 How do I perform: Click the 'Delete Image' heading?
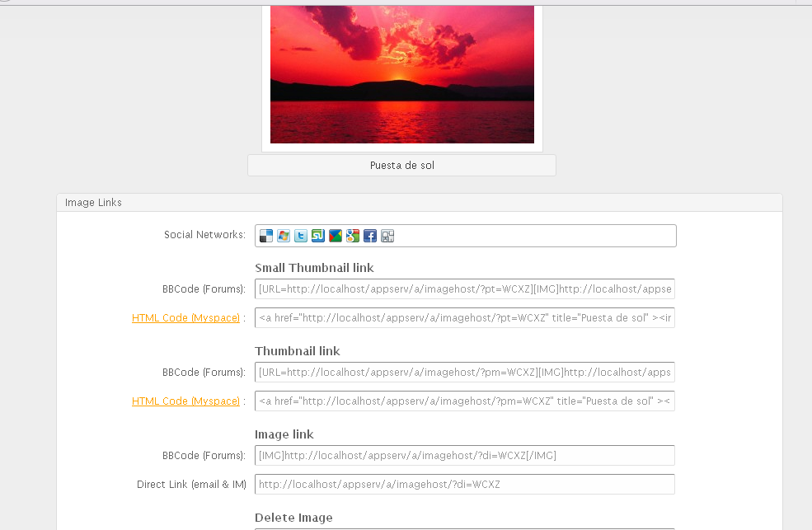click(293, 518)
